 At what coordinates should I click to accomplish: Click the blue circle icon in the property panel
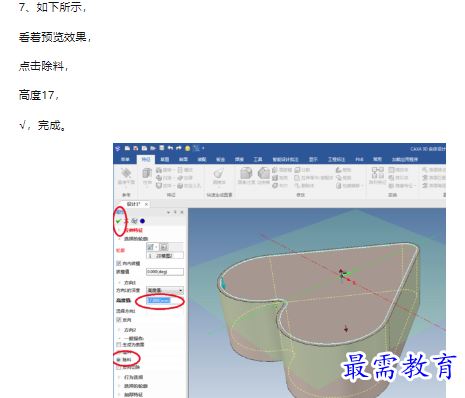[142, 221]
